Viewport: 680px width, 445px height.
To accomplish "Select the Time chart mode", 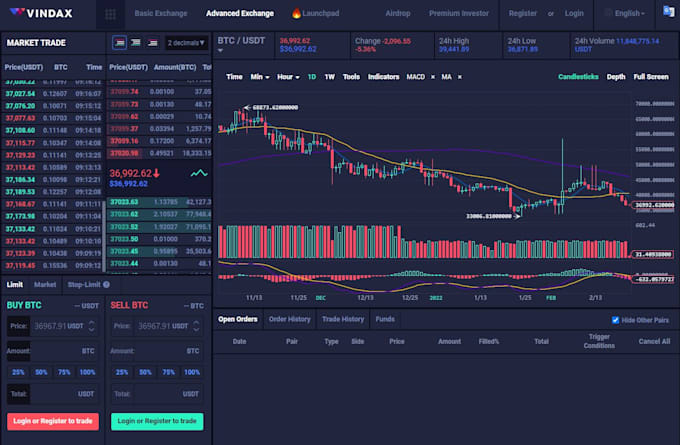I will (x=234, y=77).
